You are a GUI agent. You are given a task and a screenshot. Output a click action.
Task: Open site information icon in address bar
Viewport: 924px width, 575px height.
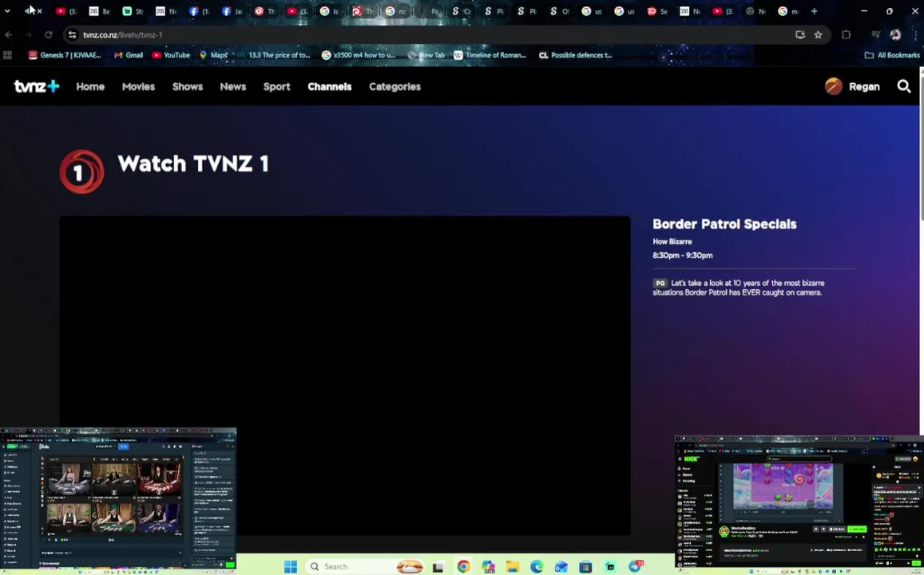(72, 35)
